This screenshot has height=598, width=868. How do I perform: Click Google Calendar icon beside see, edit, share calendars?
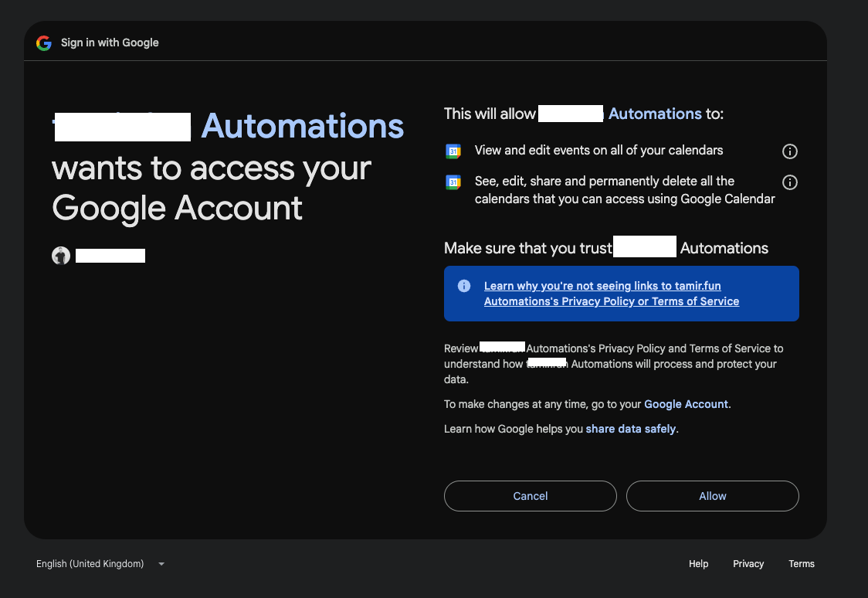[453, 182]
